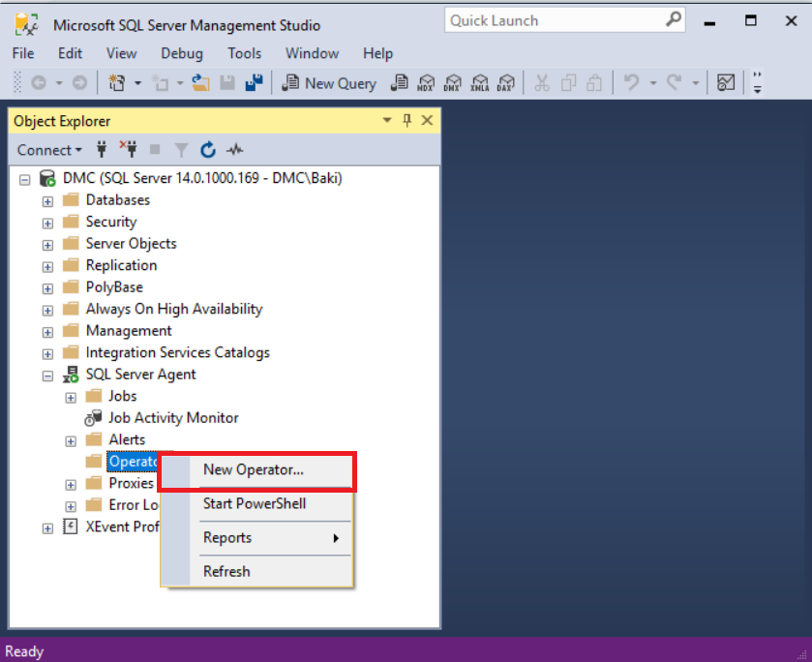Click the Save All toolbar icon
812x662 pixels.
tap(254, 83)
